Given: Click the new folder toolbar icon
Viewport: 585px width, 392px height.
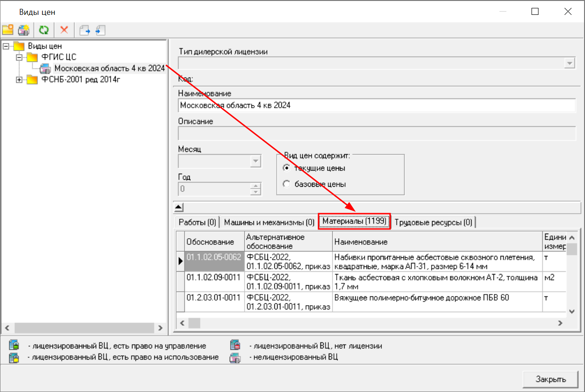Looking at the screenshot, I should [x=7, y=30].
